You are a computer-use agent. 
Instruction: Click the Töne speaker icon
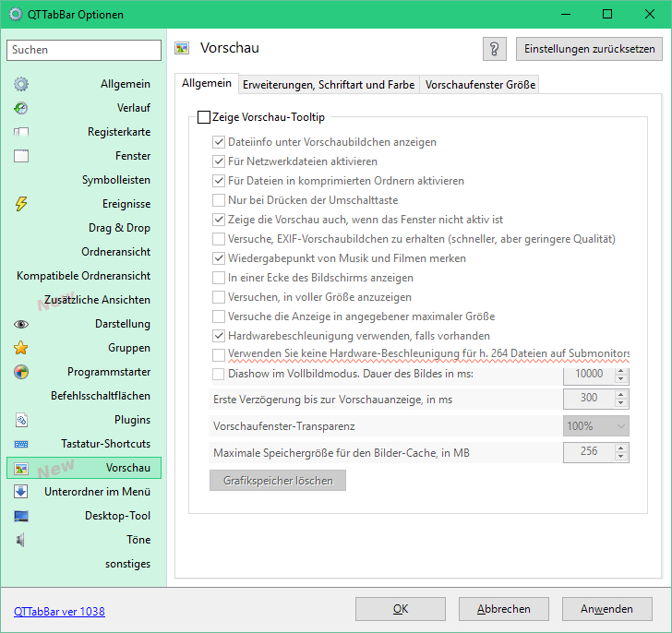click(20, 540)
